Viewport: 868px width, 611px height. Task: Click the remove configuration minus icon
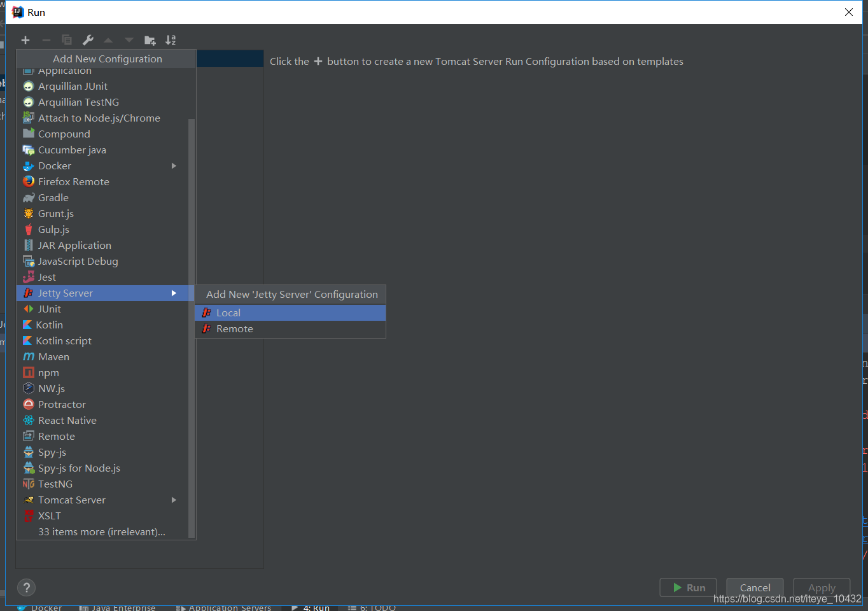coord(46,40)
